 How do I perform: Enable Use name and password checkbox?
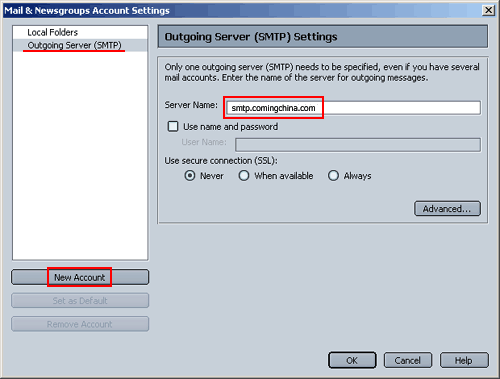[173, 127]
